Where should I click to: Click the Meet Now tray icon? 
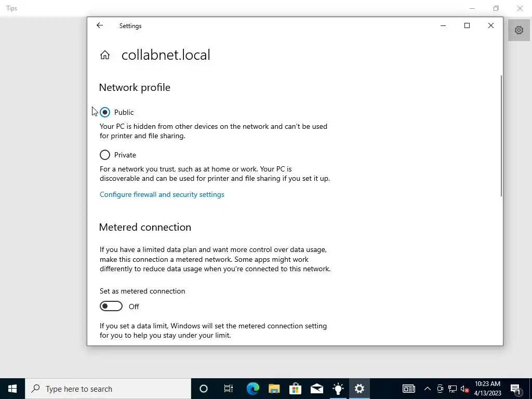click(x=440, y=389)
